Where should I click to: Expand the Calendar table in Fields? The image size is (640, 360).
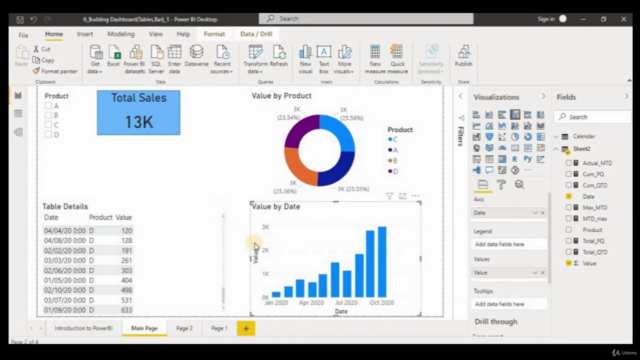coord(556,136)
